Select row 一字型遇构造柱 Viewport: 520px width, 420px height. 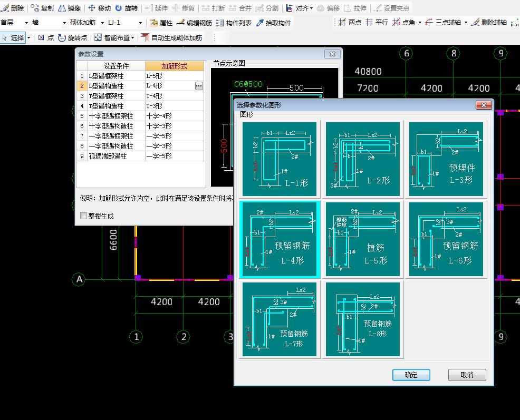pyautogui.click(x=140, y=146)
